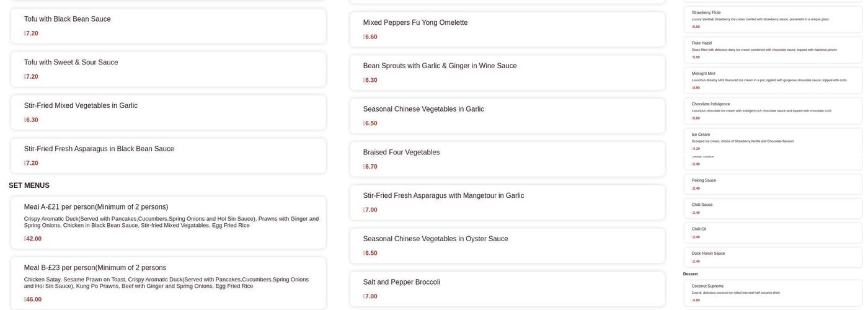Add Stir-Fried Fresh Asparagus in Black Bean Sauce

(168, 156)
